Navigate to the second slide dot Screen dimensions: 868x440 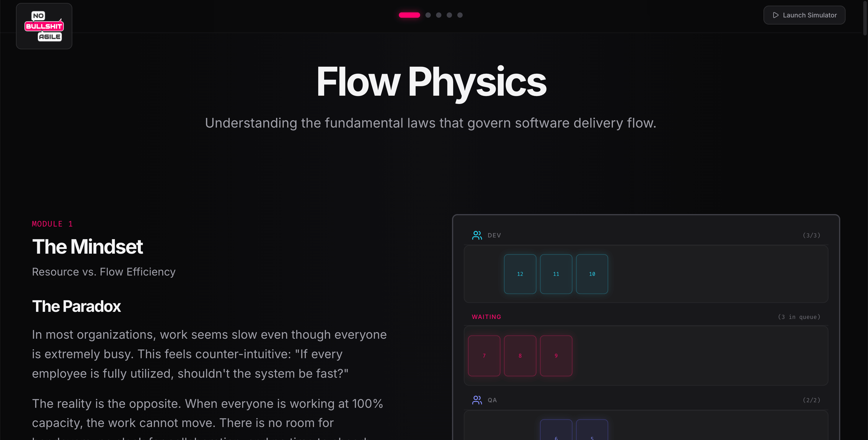428,15
